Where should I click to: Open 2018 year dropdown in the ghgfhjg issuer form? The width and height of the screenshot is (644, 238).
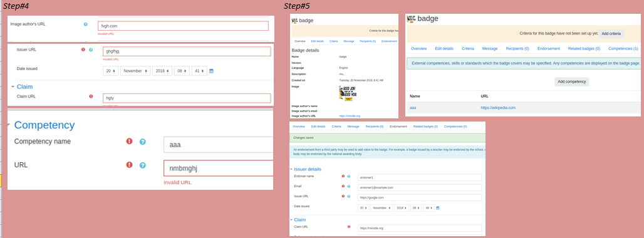coord(162,71)
